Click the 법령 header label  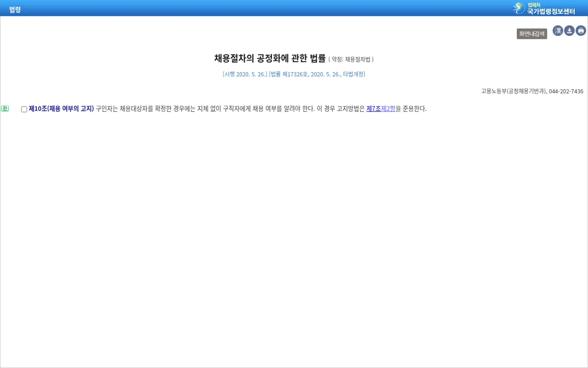pyautogui.click(x=15, y=9)
